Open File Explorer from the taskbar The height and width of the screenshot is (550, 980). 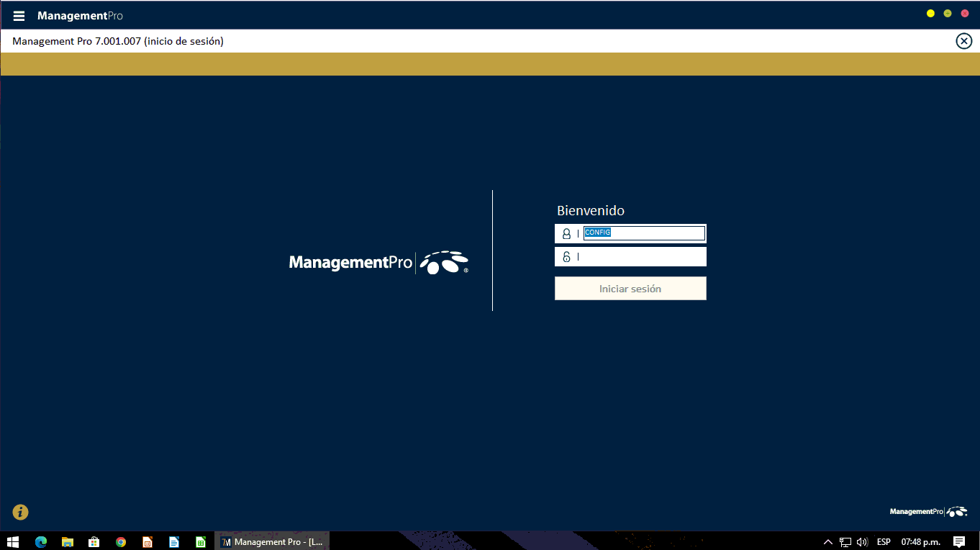coord(68,541)
